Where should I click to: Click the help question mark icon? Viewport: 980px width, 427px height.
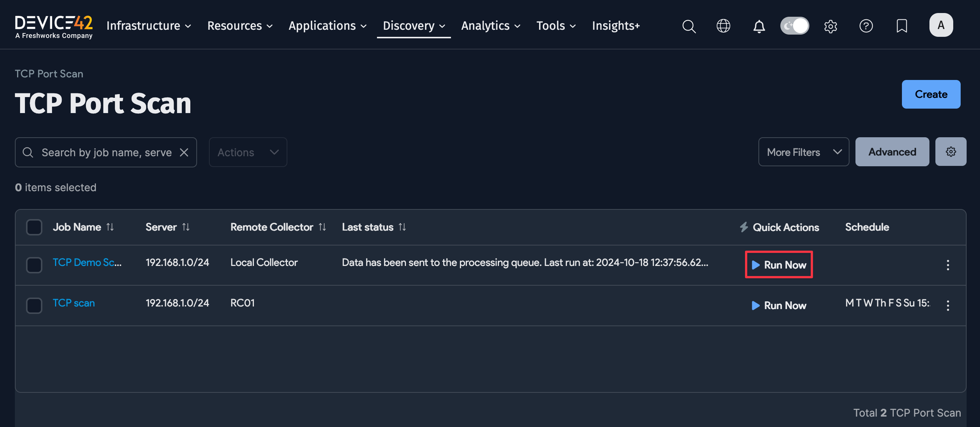866,26
